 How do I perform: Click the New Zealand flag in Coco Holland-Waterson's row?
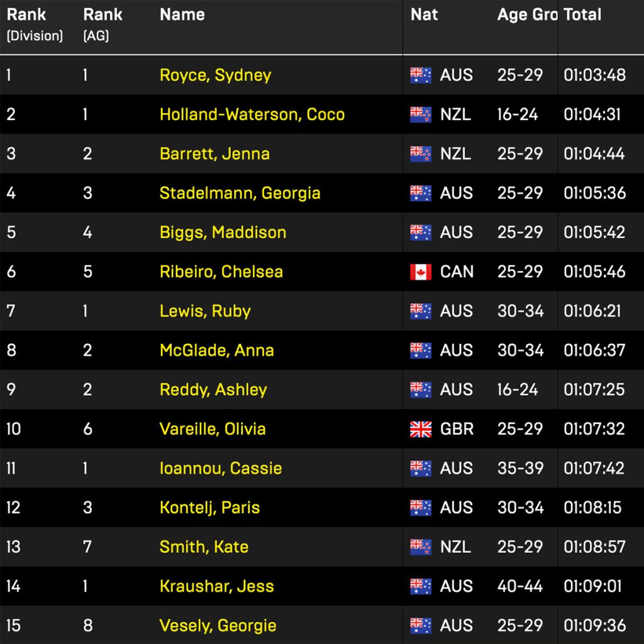[421, 114]
